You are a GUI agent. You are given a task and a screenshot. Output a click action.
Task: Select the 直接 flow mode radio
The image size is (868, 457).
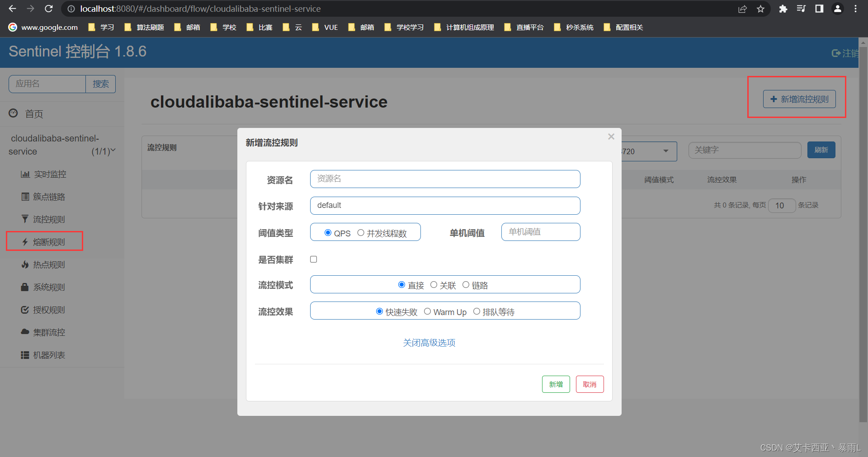[x=401, y=285]
